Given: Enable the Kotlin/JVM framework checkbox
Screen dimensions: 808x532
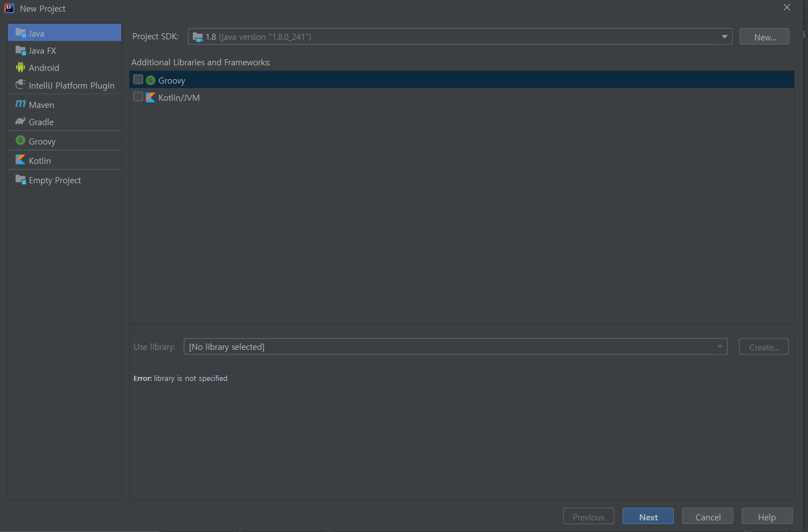Looking at the screenshot, I should click(138, 97).
